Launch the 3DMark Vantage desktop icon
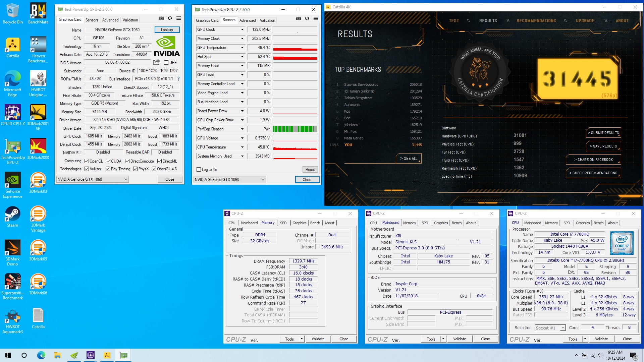Image resolution: width=644 pixels, height=362 pixels. 38,219
